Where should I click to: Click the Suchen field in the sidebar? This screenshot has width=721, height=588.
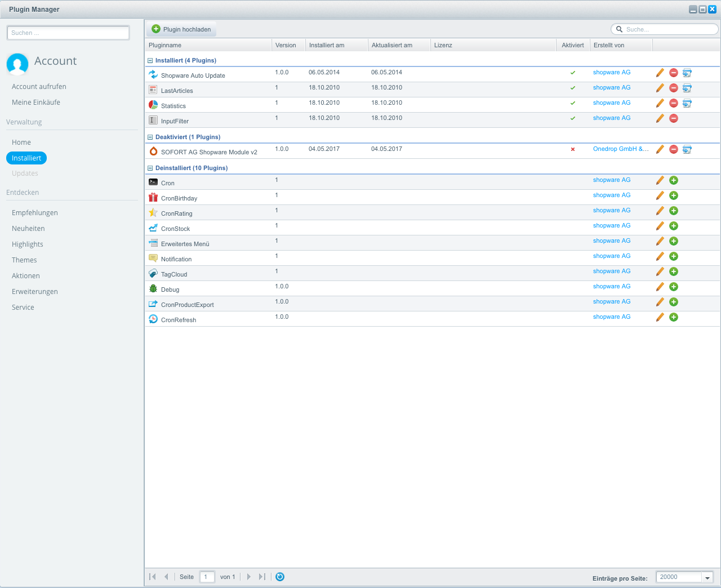coord(68,33)
